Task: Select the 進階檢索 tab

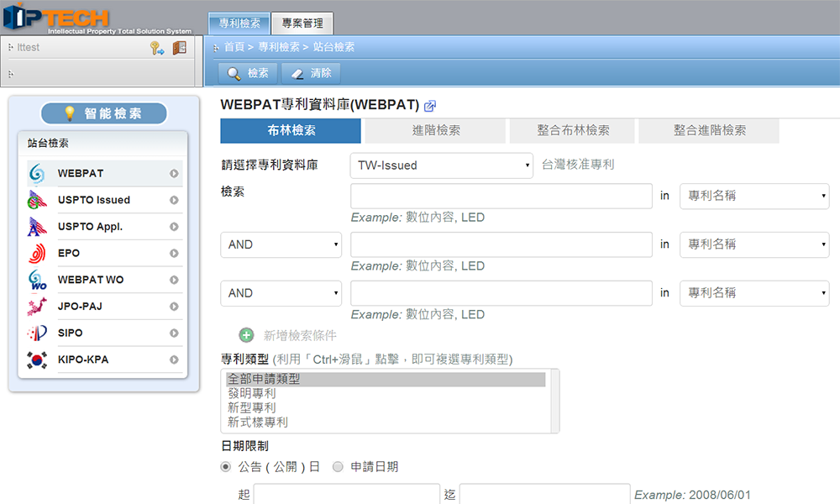Action: (x=435, y=131)
